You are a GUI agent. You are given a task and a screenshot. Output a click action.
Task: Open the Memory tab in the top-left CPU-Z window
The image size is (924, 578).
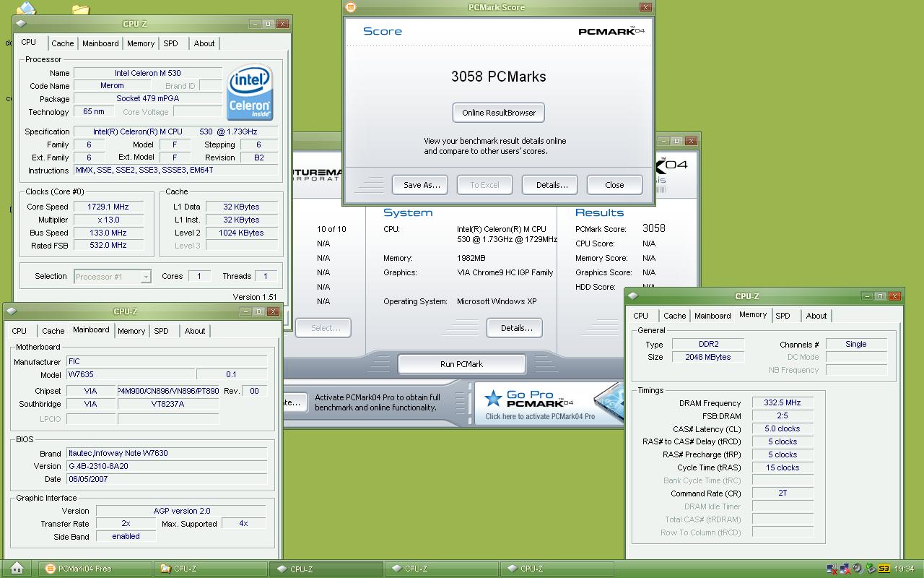tap(141, 43)
